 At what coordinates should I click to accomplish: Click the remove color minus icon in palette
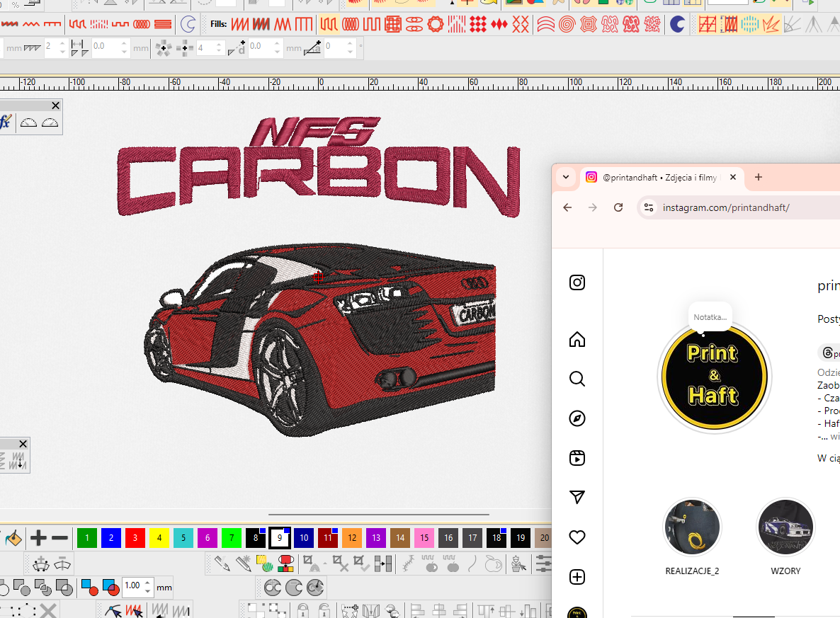click(x=59, y=538)
